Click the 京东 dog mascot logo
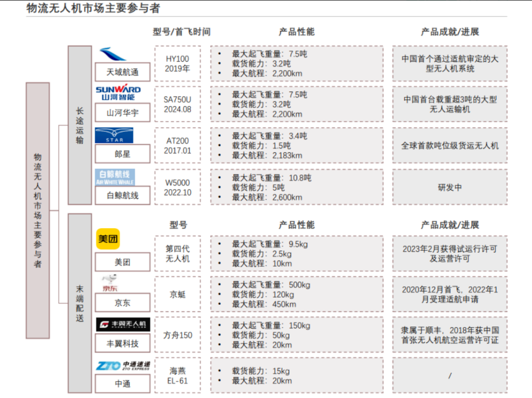Image resolution: width=532 pixels, height=398 pixels. [110, 283]
